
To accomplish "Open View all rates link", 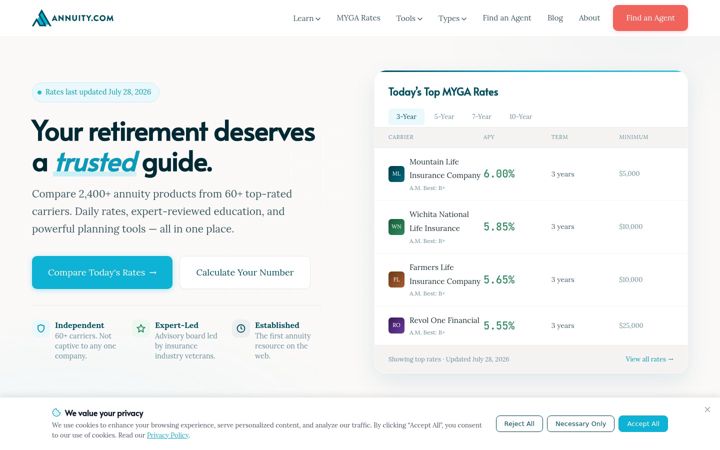I will (x=649, y=359).
